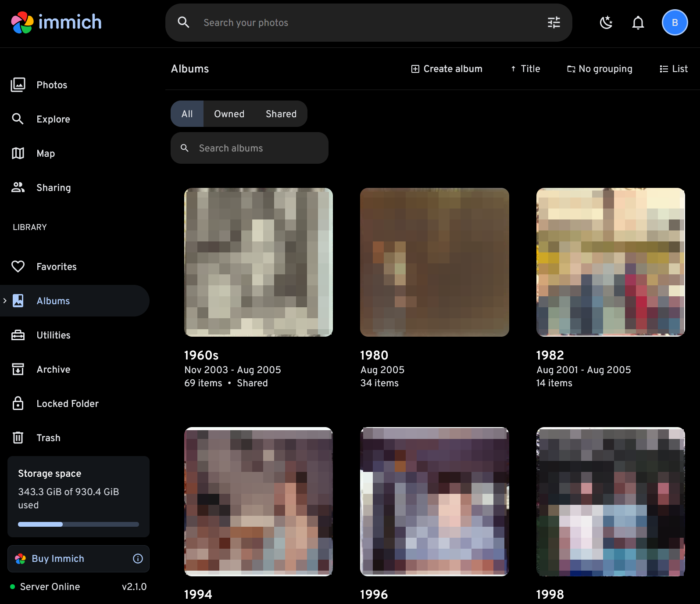Click the 1980 album title
Image resolution: width=700 pixels, height=604 pixels.
coord(374,355)
